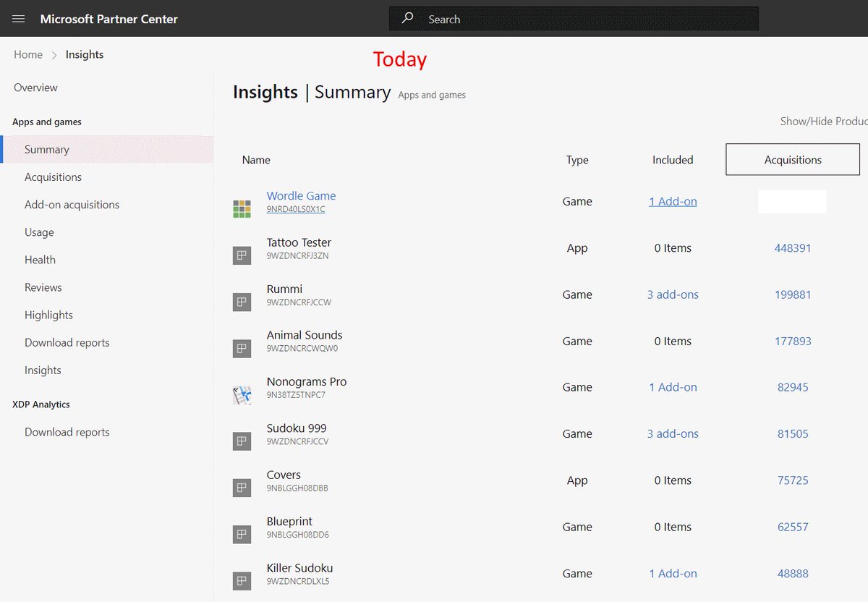The height and width of the screenshot is (602, 868).
Task: Select the Covers product name
Action: pos(284,475)
